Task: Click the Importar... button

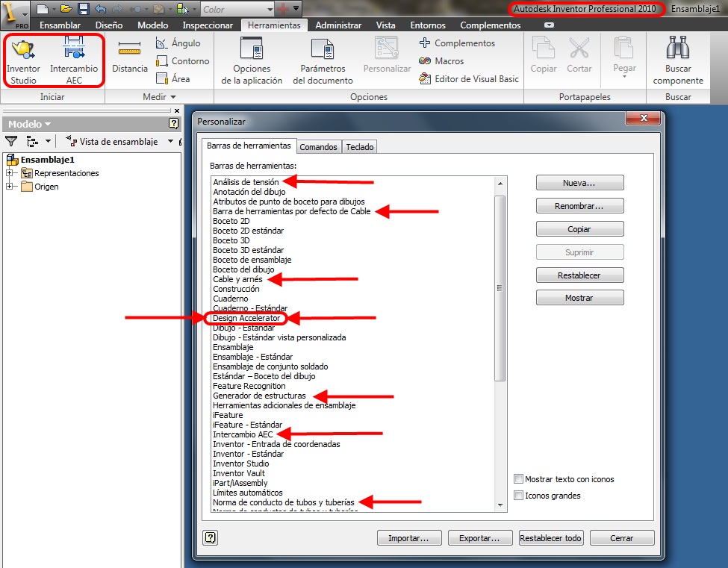Action: [409, 538]
